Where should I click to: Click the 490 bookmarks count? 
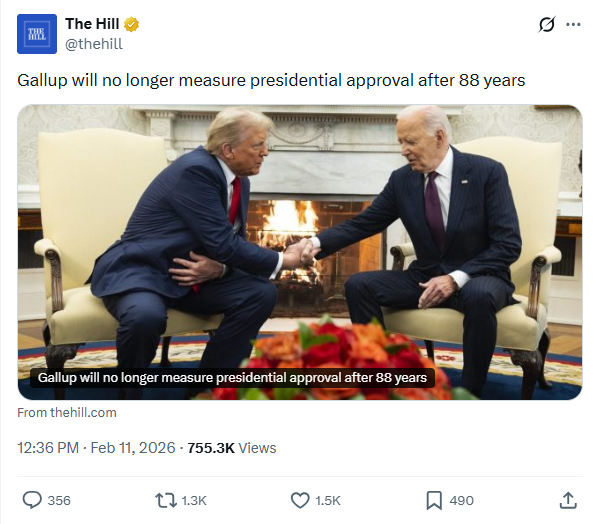coord(461,501)
